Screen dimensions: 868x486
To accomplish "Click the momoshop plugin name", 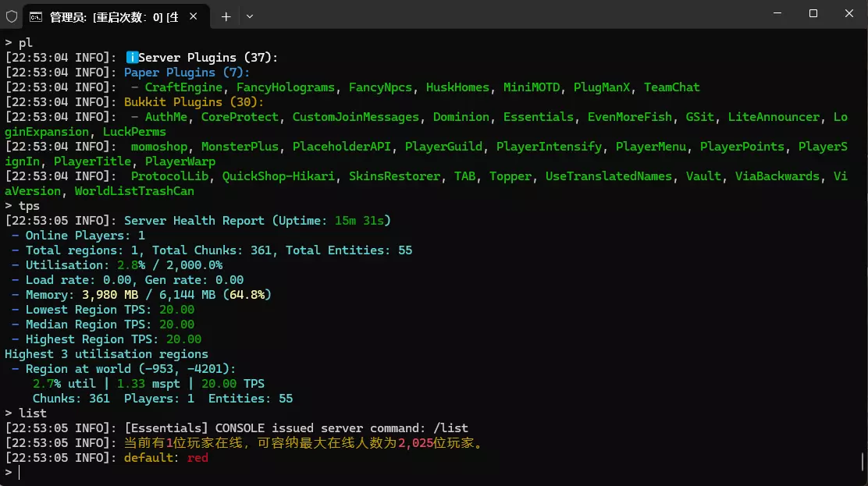I will [159, 147].
